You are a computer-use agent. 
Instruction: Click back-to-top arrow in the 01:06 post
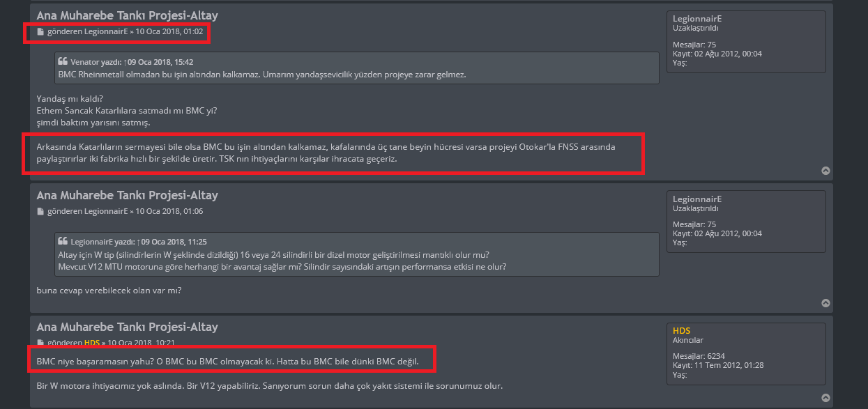pos(825,303)
